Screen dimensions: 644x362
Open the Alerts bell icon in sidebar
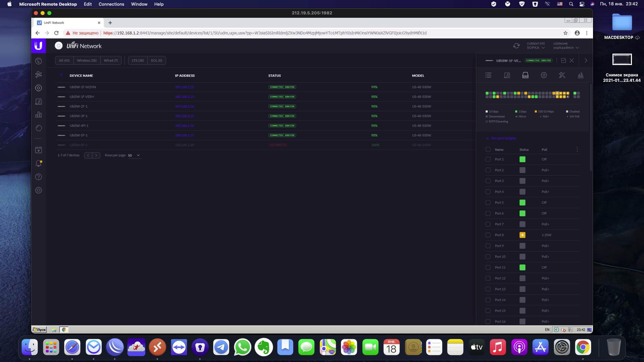tap(39, 164)
